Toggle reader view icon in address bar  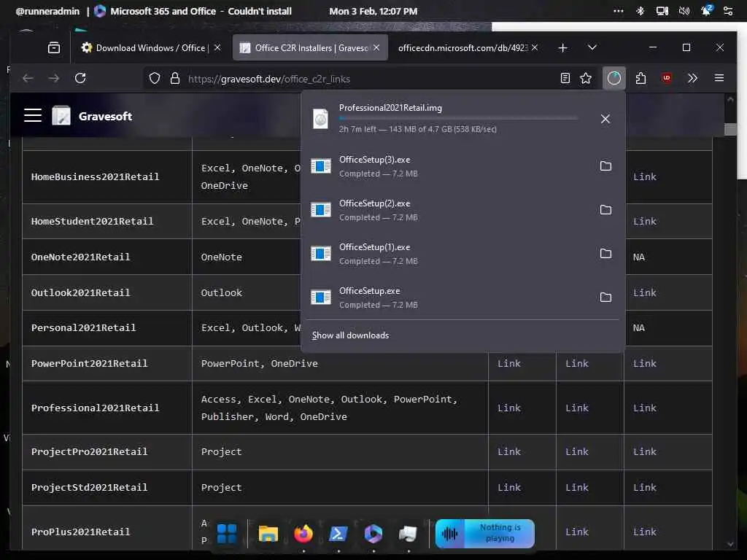565,79
